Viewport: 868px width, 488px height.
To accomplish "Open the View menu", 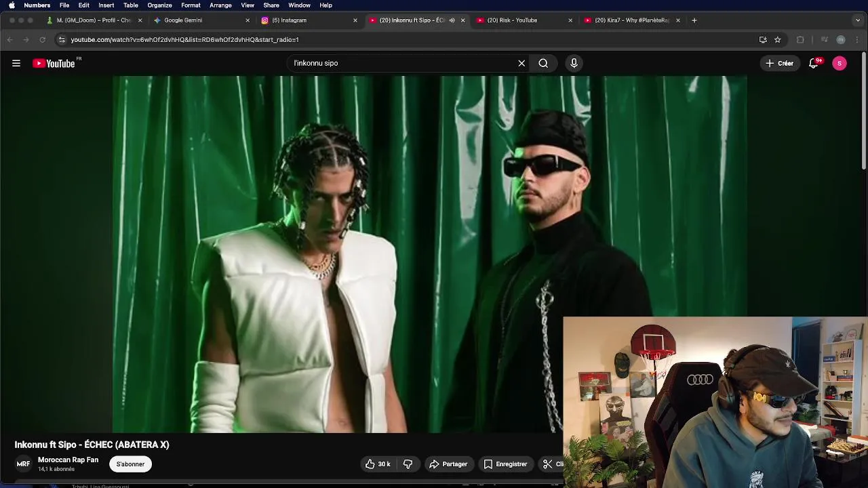I will (x=248, y=5).
